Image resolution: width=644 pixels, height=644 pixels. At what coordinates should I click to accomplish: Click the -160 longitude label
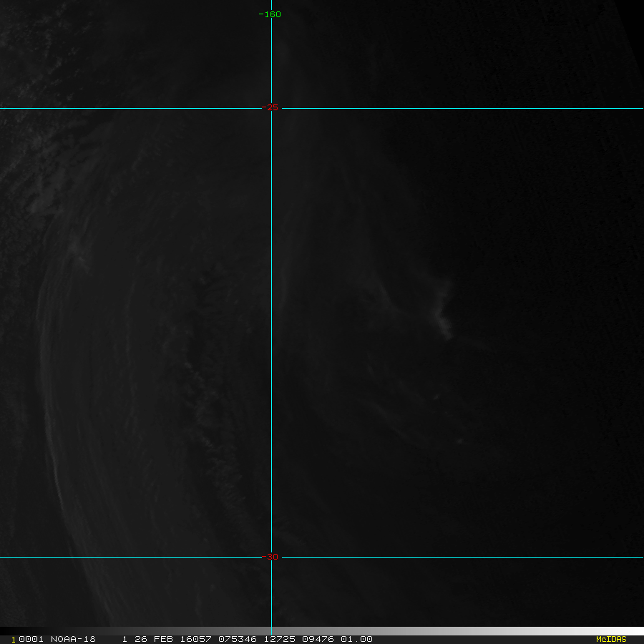(x=270, y=14)
